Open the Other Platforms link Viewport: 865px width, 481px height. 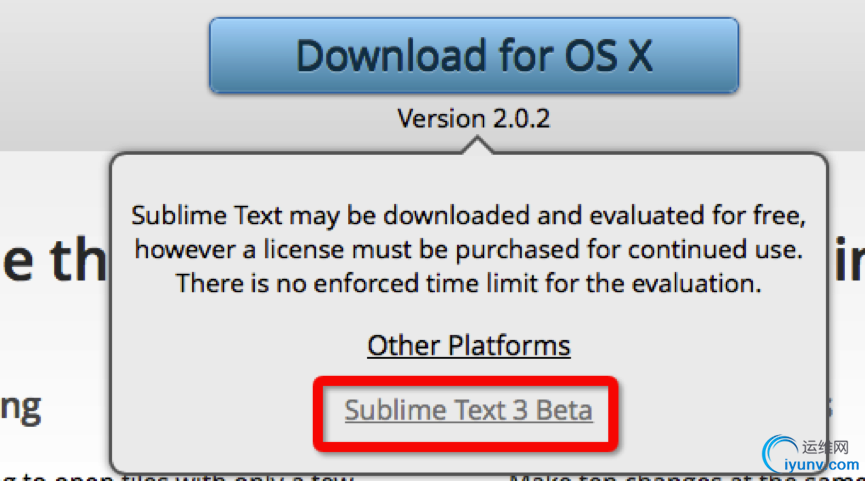(x=469, y=346)
